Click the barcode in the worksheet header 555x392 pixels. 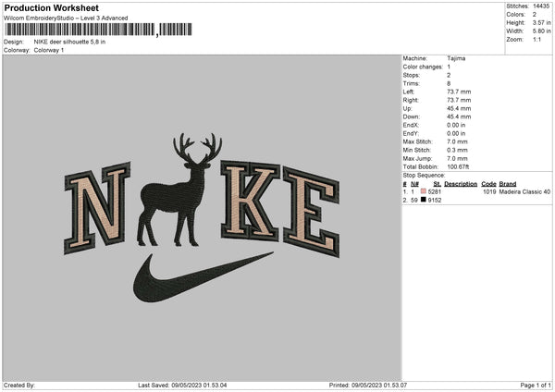click(98, 30)
